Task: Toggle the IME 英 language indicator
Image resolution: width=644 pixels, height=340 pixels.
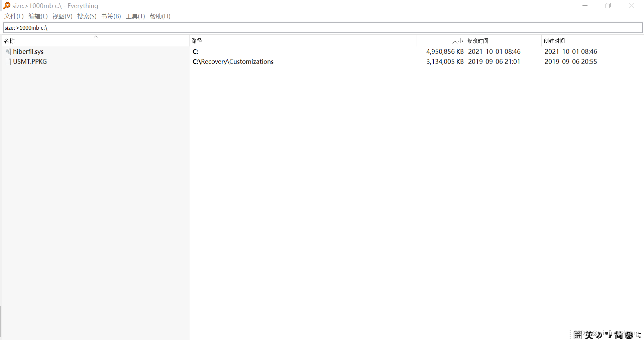Action: click(589, 335)
